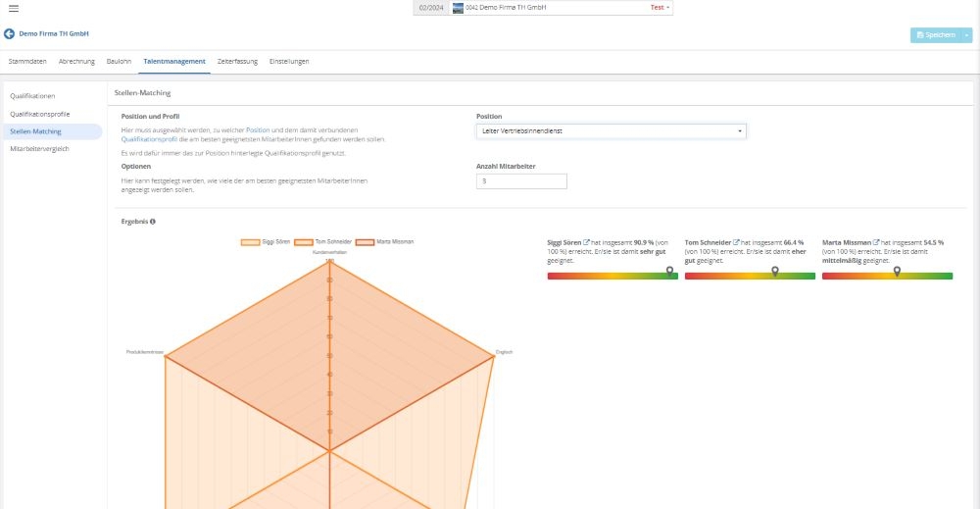Click the Demo Firma TH GmbH header link
The height and width of the screenshot is (509, 980).
pyautogui.click(x=54, y=33)
